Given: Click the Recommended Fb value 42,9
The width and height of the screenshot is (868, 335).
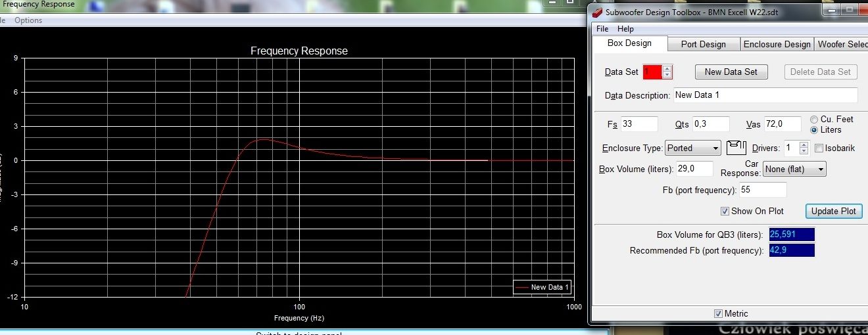Looking at the screenshot, I should [x=791, y=250].
